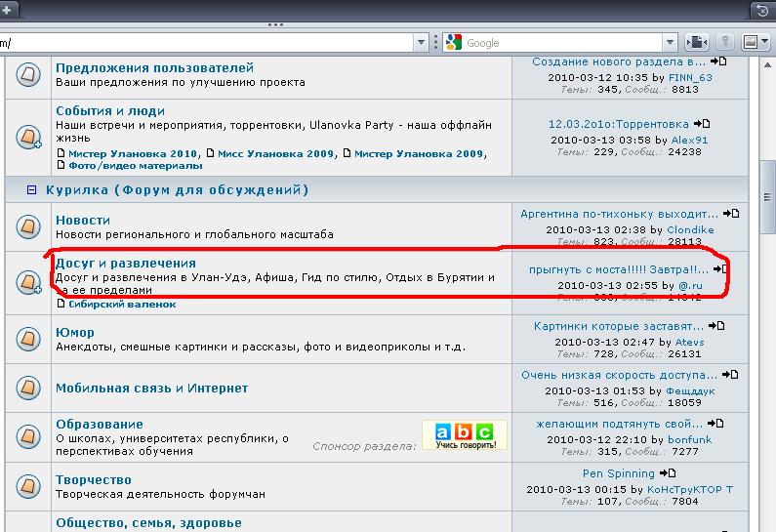This screenshot has height=532, width=776.
Task: Open last topic 12.03.2о1о:Торрентовка
Action: (619, 124)
